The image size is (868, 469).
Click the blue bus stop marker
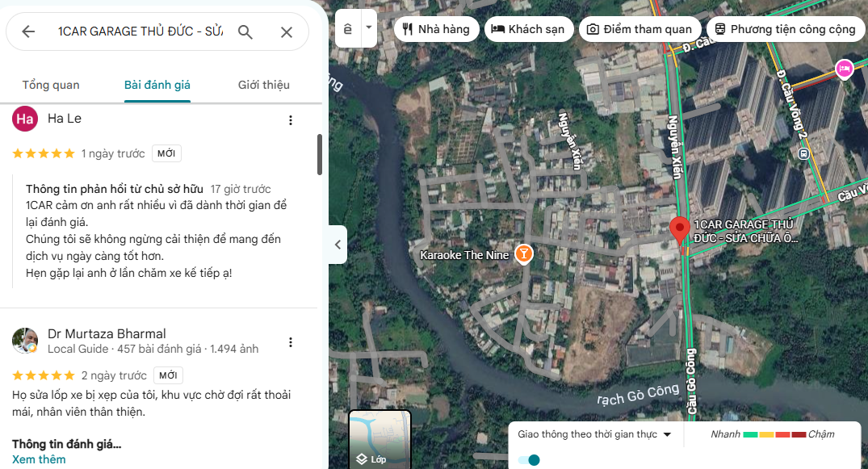pyautogui.click(x=803, y=154)
